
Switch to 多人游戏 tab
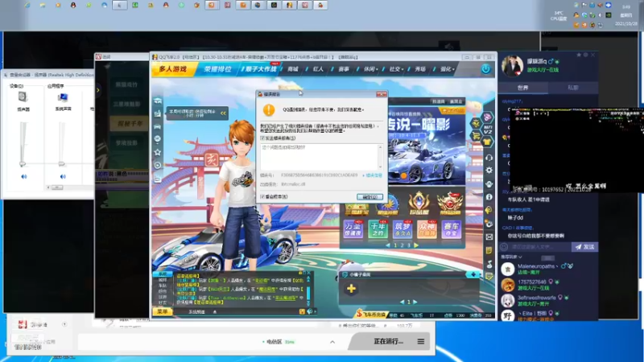tap(172, 69)
